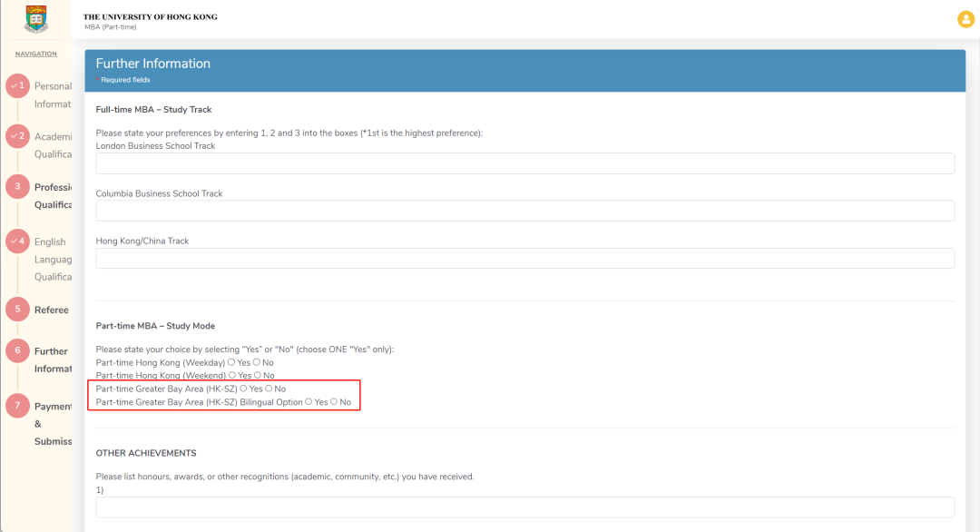The height and width of the screenshot is (532, 980).
Task: Open Professional Qualifications section
Action: tap(54, 196)
